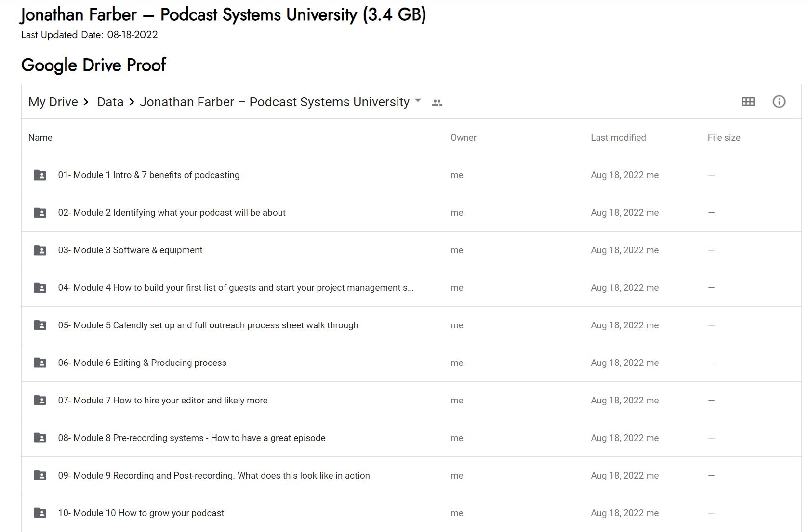Expand the folder name dropdown arrow

pyautogui.click(x=418, y=101)
